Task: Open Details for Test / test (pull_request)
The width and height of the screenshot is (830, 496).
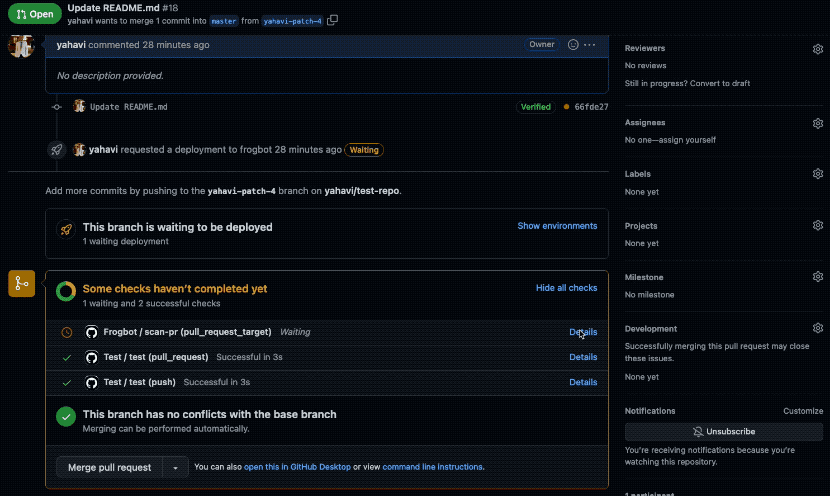Action: point(583,357)
